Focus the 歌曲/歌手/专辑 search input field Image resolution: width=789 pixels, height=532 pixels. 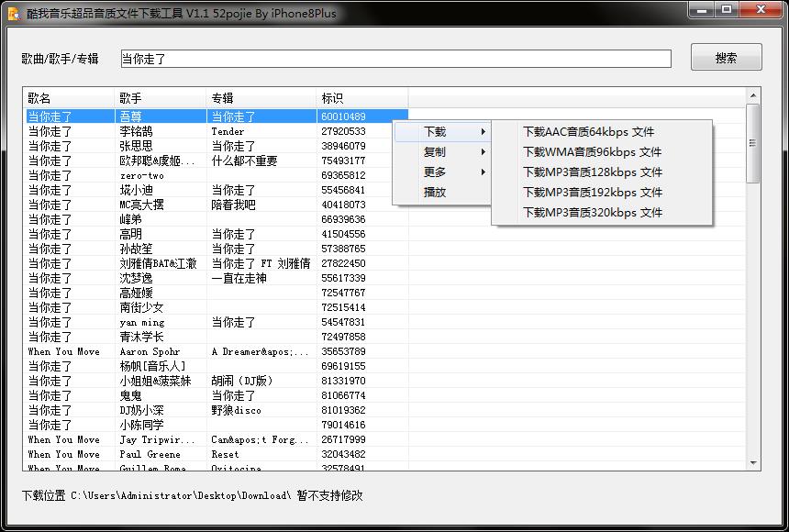coord(396,59)
